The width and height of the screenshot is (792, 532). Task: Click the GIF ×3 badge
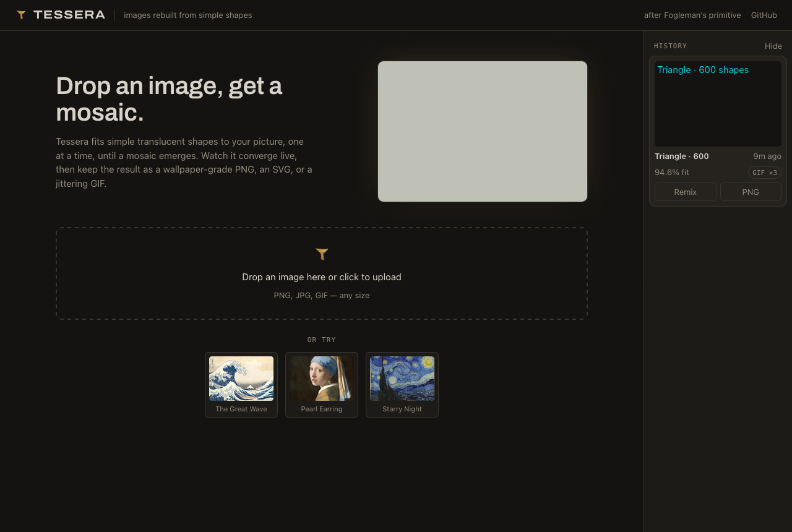coord(765,173)
